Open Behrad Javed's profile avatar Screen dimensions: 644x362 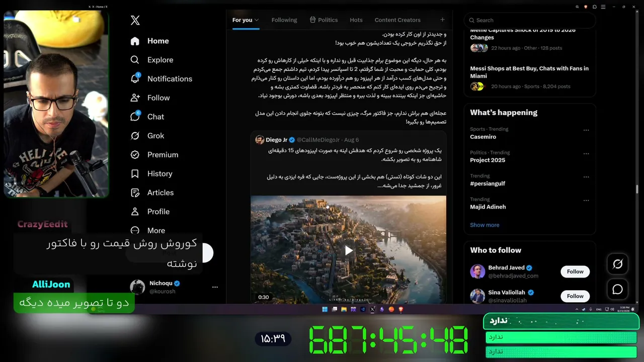click(477, 271)
